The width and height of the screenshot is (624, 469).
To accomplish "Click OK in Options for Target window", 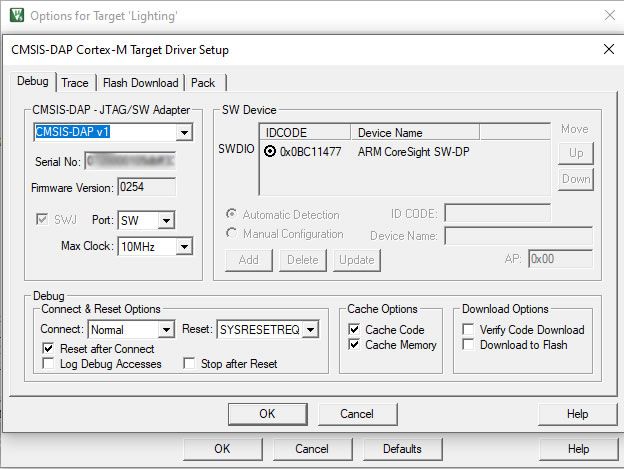I will pyautogui.click(x=222, y=449).
